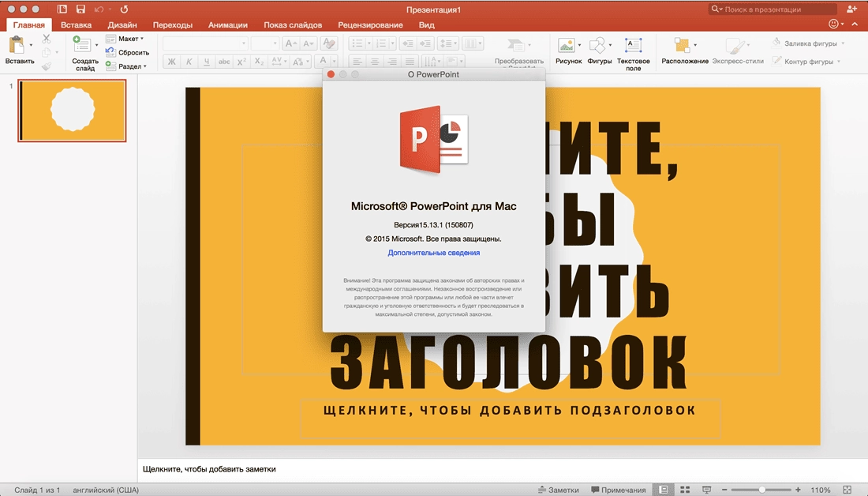Open the Раздел section dropdown
Viewport: 868px width, 496px height.
pos(126,66)
